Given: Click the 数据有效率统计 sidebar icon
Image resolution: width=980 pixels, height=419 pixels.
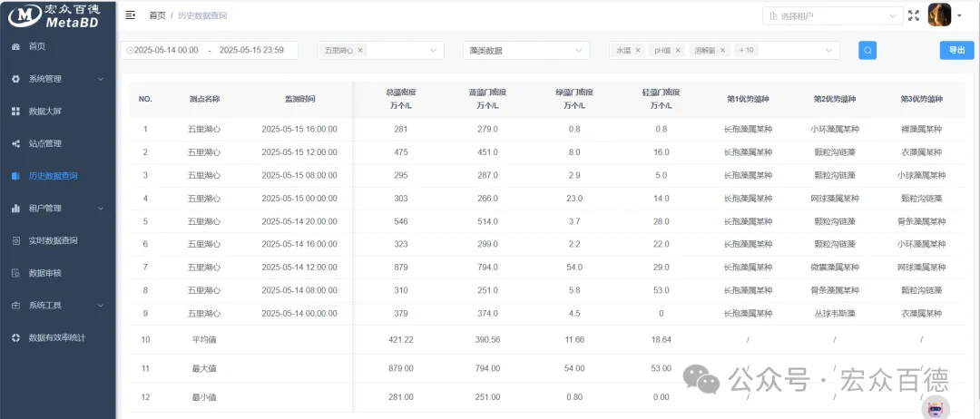Looking at the screenshot, I should [16, 337].
